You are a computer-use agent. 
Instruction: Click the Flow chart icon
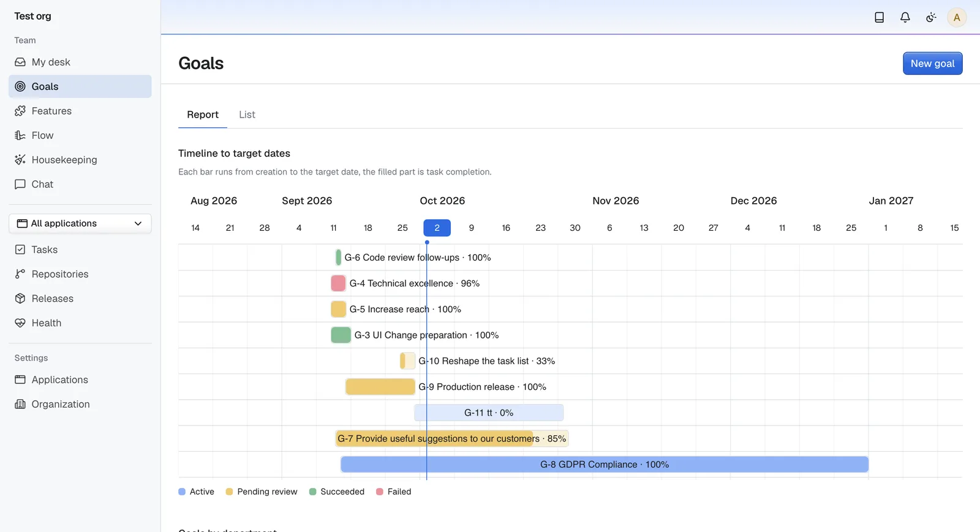(20, 135)
